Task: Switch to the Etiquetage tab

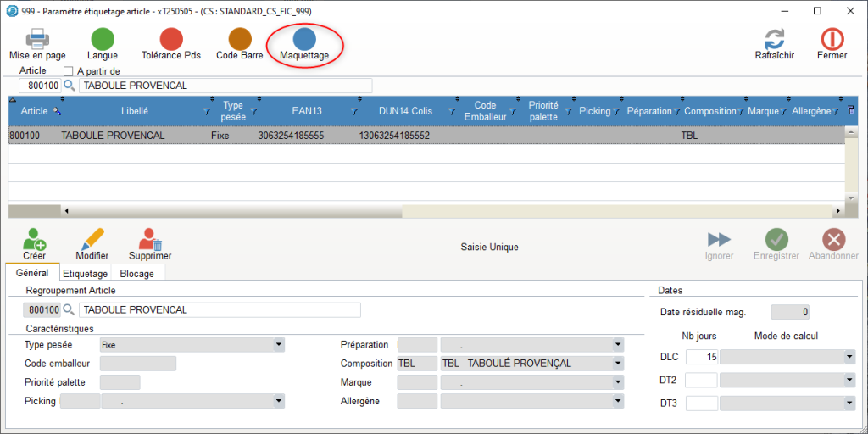Action: pyautogui.click(x=86, y=274)
